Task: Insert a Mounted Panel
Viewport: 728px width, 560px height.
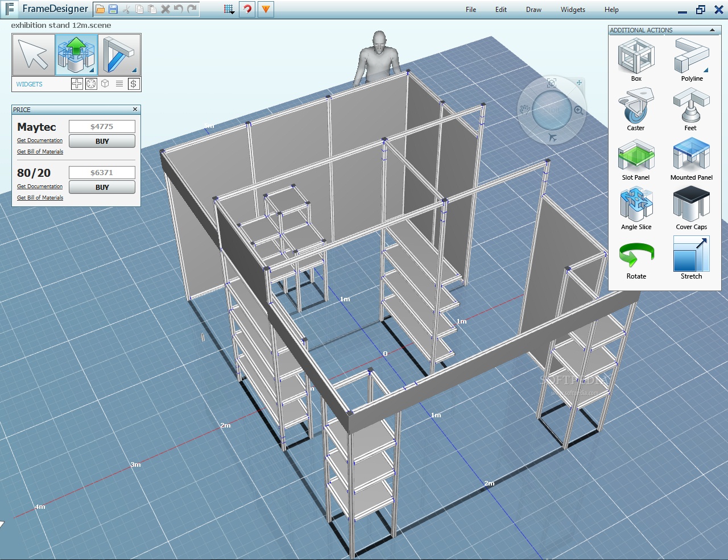Action: (692, 159)
